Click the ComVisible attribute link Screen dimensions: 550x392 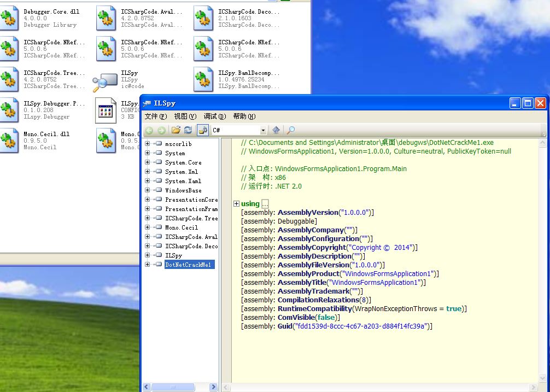[296, 318]
